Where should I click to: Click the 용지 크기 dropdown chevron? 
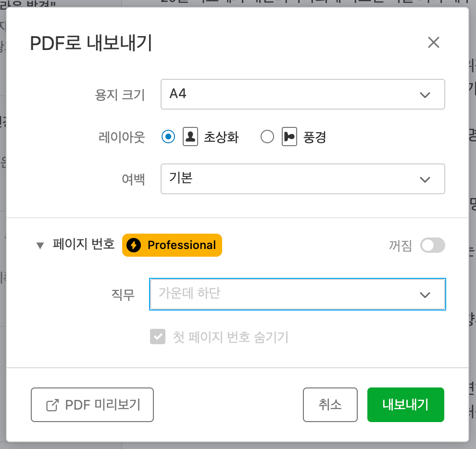pyautogui.click(x=425, y=95)
